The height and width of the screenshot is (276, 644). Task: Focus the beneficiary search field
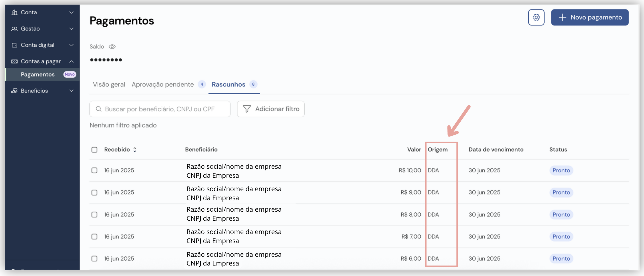coord(160,109)
